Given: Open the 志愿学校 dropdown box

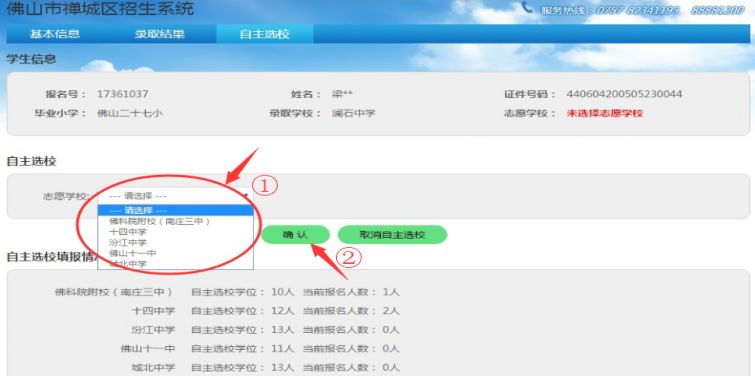Looking at the screenshot, I should (x=175, y=196).
